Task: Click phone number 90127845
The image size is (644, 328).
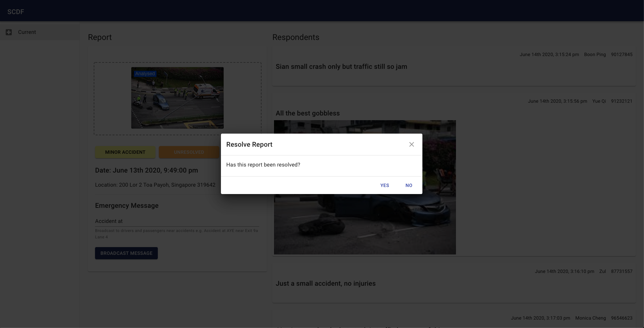Action: point(622,54)
